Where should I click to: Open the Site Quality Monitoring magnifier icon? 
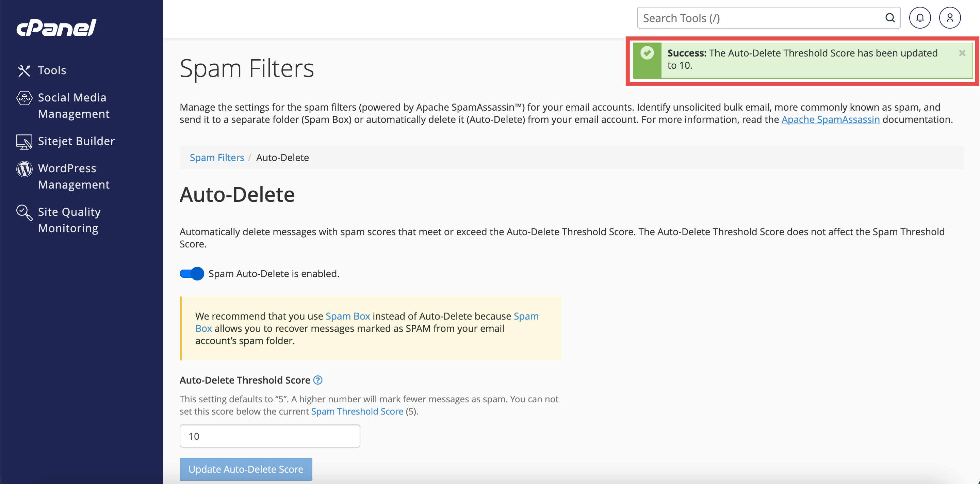point(24,212)
